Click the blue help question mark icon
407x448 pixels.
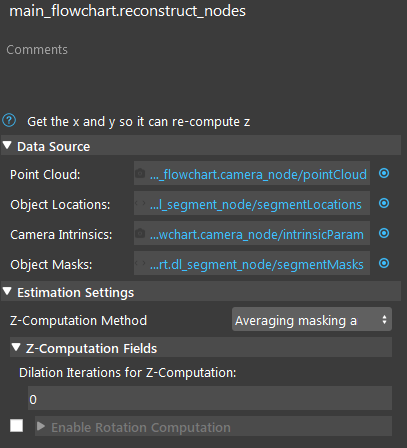[9, 121]
